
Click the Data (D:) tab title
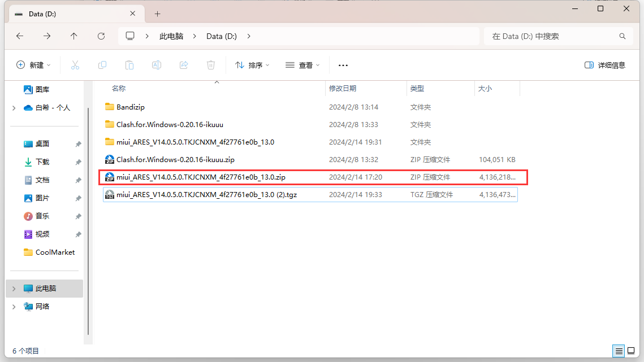[42, 14]
